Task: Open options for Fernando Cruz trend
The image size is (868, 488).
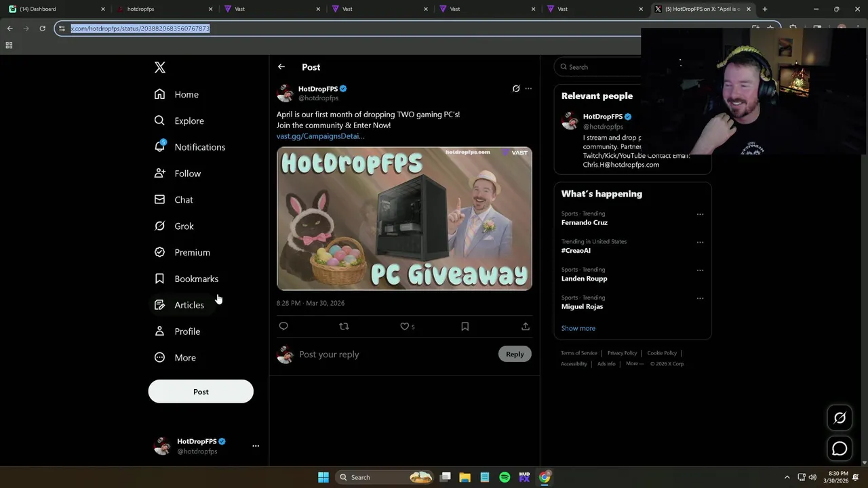Action: coord(700,214)
